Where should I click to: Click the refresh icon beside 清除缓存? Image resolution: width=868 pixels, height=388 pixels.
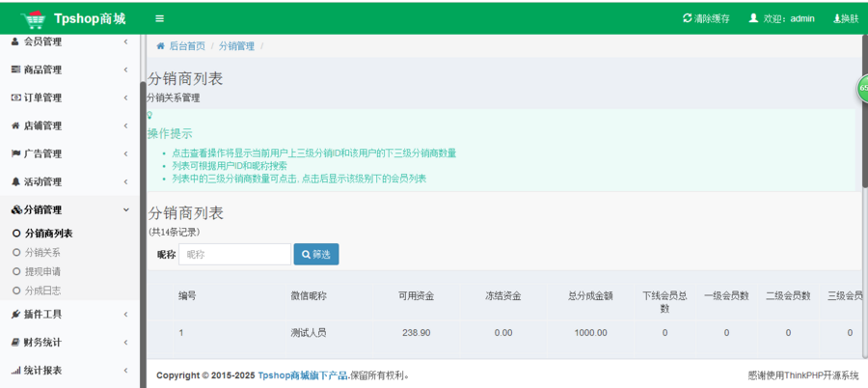[x=688, y=17]
